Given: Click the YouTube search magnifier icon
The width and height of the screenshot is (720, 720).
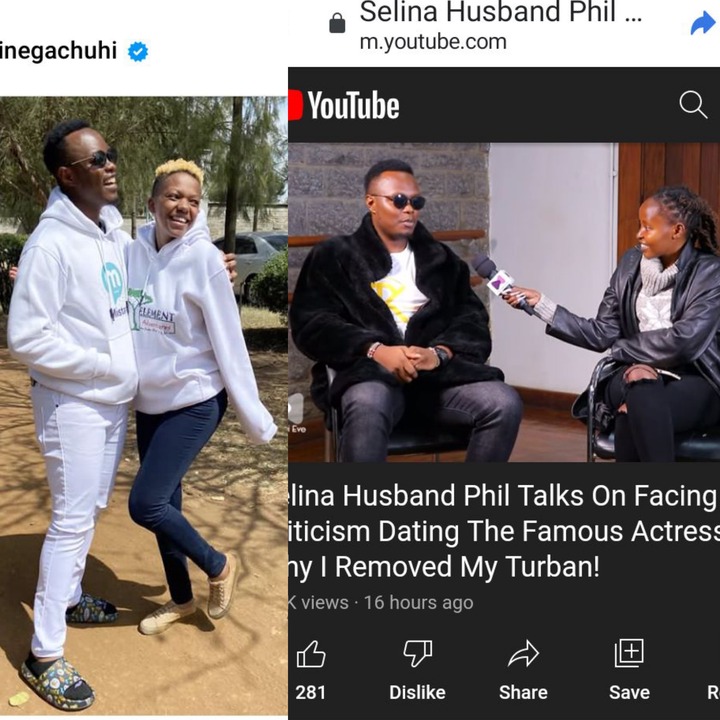Looking at the screenshot, I should point(693,105).
